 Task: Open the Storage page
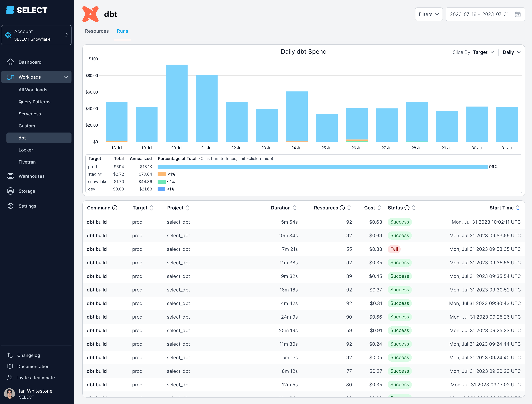pyautogui.click(x=27, y=191)
